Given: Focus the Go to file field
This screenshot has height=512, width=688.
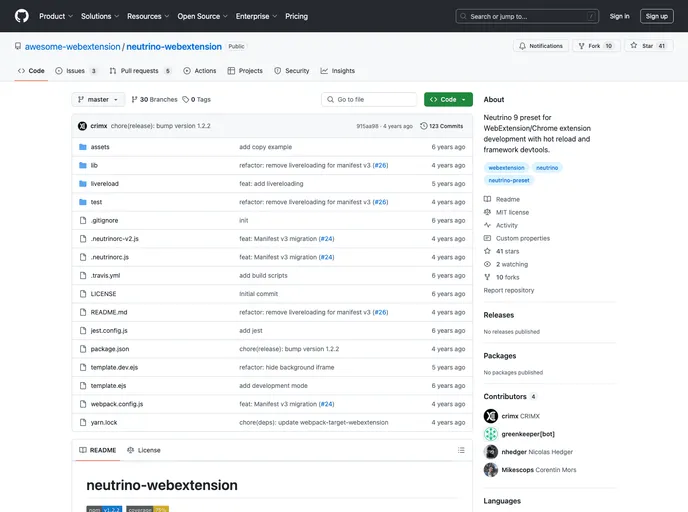Looking at the screenshot, I should click(x=369, y=100).
